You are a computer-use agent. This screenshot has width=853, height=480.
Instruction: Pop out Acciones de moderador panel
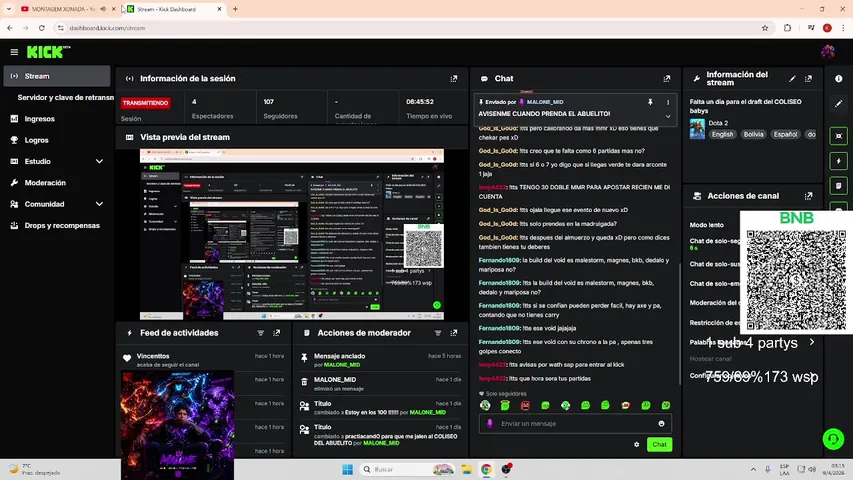pyautogui.click(x=454, y=333)
